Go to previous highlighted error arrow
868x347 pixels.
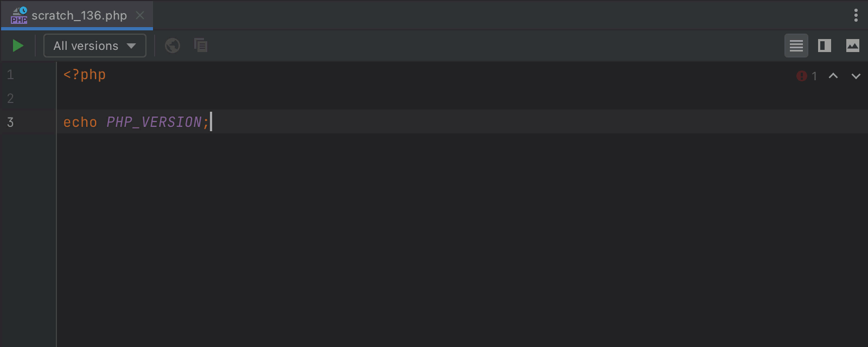[x=833, y=76]
